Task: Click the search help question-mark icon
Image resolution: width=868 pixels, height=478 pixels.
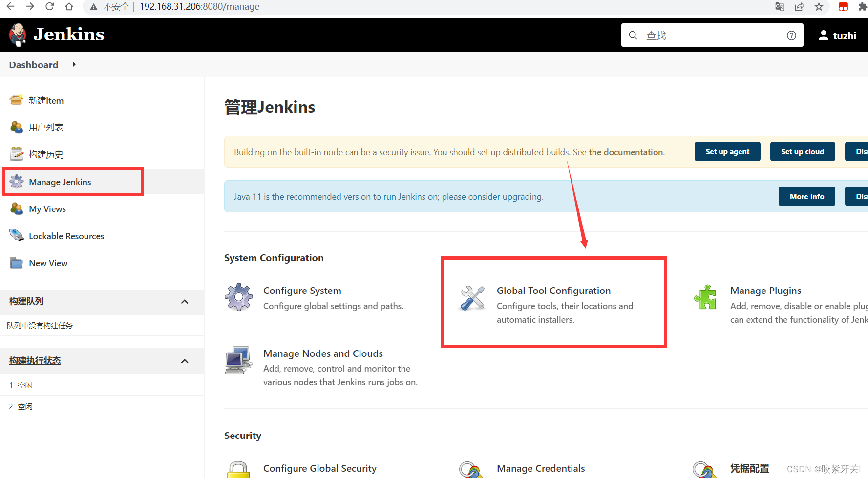Action: 791,35
